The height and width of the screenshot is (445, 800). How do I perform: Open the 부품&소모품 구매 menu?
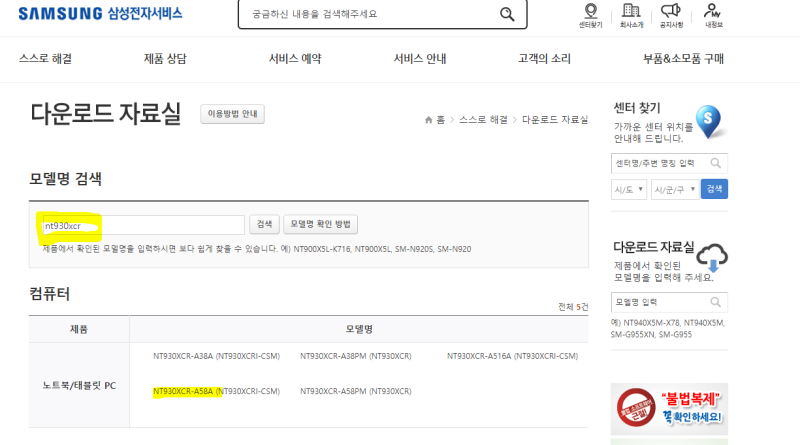(683, 59)
